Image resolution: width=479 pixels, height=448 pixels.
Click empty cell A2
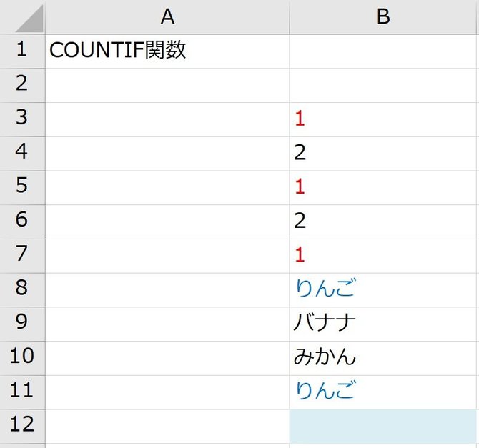(x=167, y=86)
